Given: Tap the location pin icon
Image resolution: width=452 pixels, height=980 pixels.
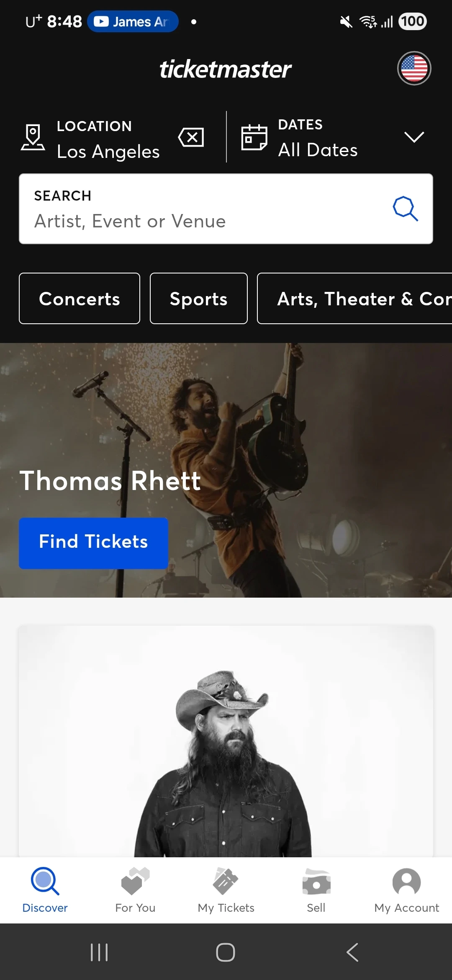Looking at the screenshot, I should pyautogui.click(x=33, y=137).
